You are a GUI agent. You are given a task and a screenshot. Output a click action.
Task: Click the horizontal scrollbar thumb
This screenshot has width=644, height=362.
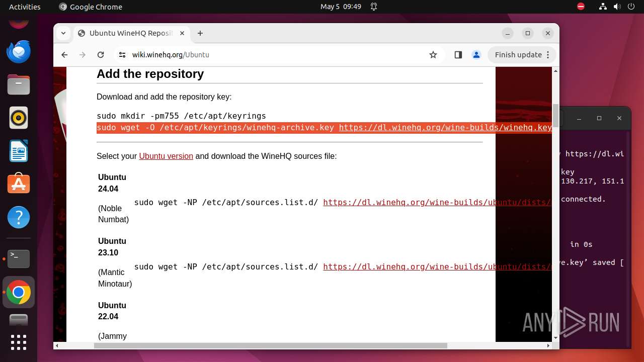270,345
